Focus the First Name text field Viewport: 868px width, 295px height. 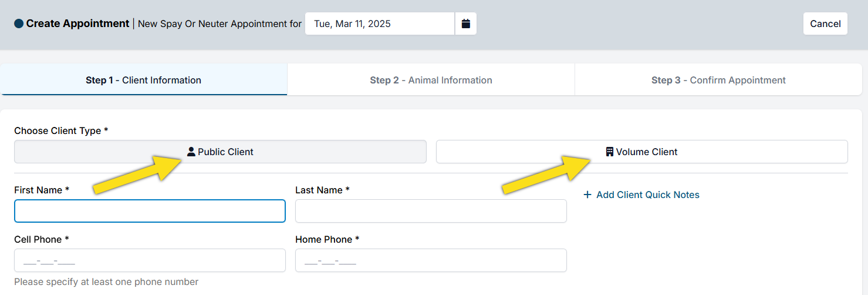coord(150,211)
